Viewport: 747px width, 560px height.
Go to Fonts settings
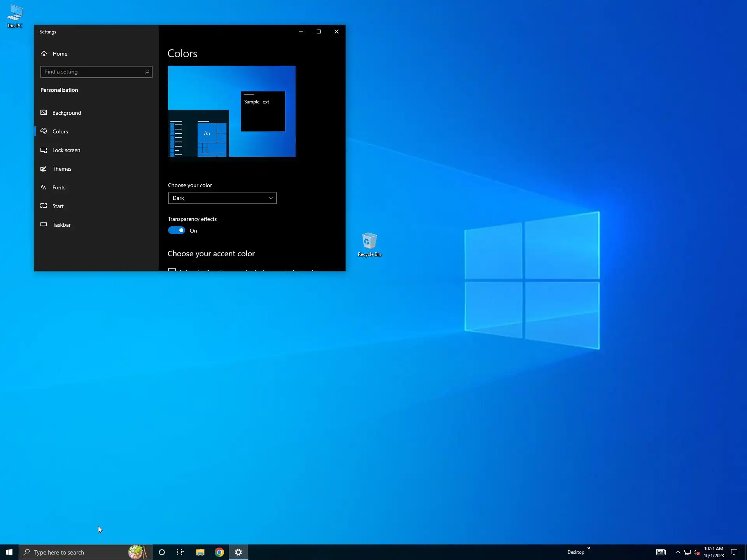[x=59, y=187]
